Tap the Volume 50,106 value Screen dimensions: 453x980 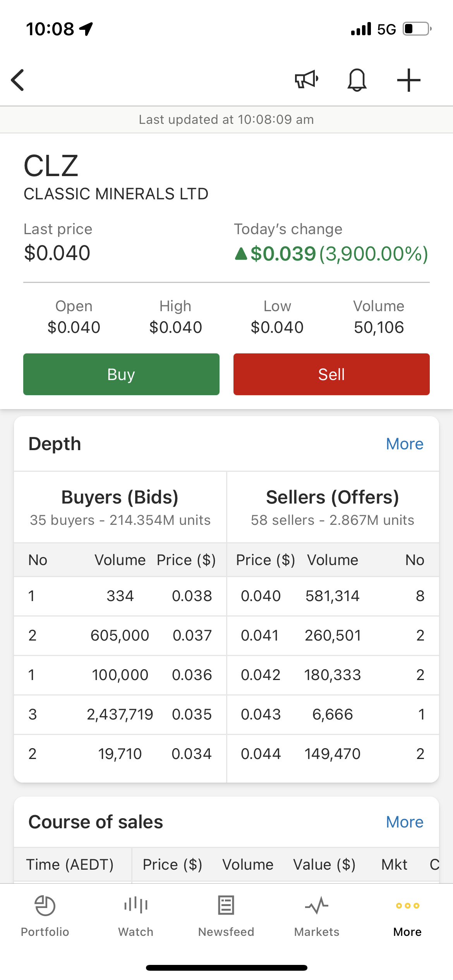(x=379, y=327)
